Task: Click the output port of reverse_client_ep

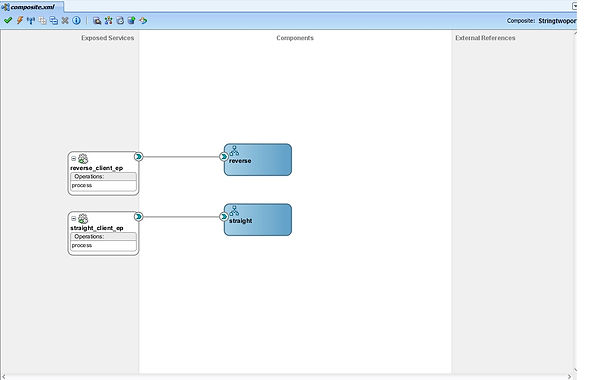Action: pos(139,157)
